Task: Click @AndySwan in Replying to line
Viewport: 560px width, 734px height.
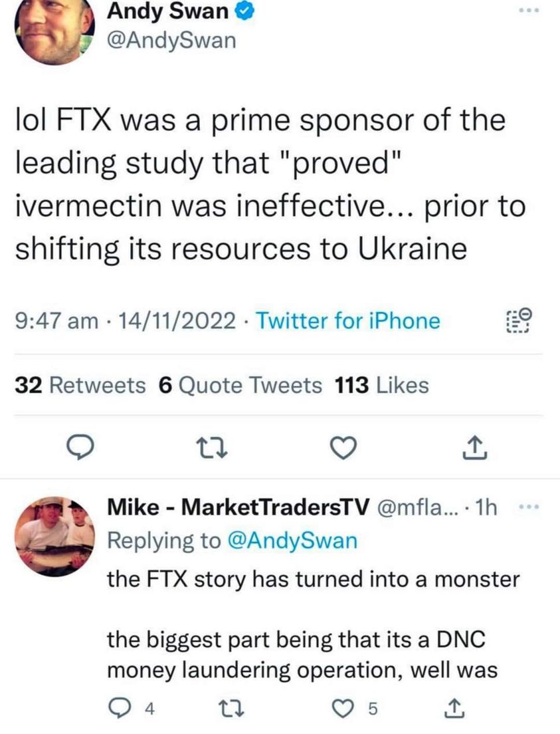Action: click(293, 541)
